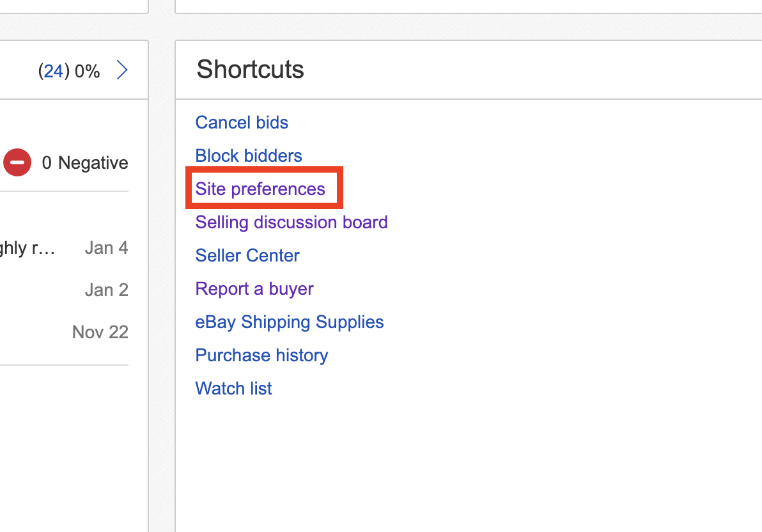762x532 pixels.
Task: Click the red Negative feedback icon
Action: coord(17,163)
